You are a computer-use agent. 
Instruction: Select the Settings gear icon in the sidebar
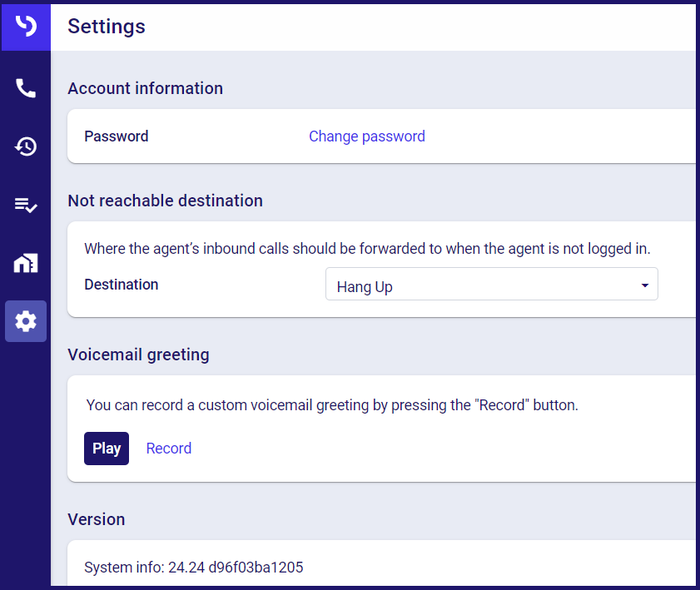coord(26,321)
